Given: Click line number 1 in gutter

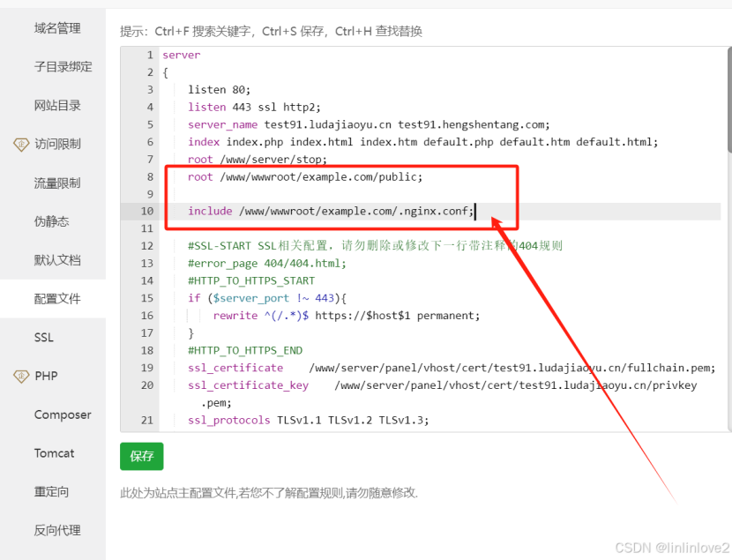Looking at the screenshot, I should 150,55.
